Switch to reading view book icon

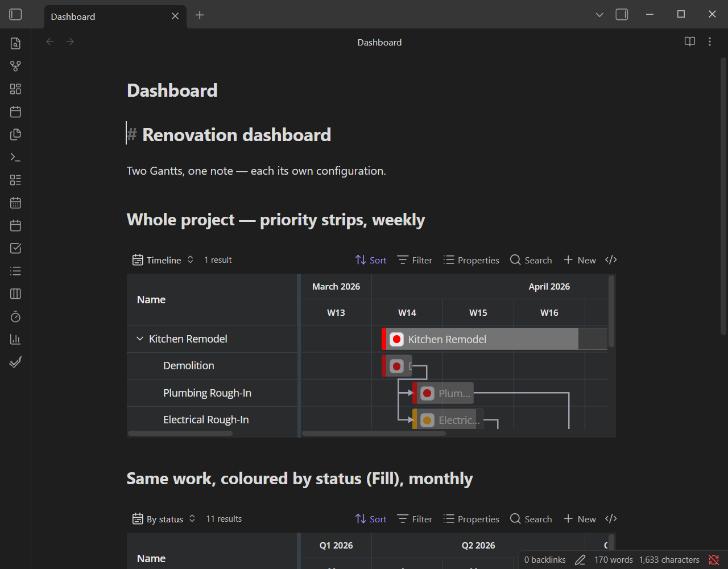tap(689, 42)
